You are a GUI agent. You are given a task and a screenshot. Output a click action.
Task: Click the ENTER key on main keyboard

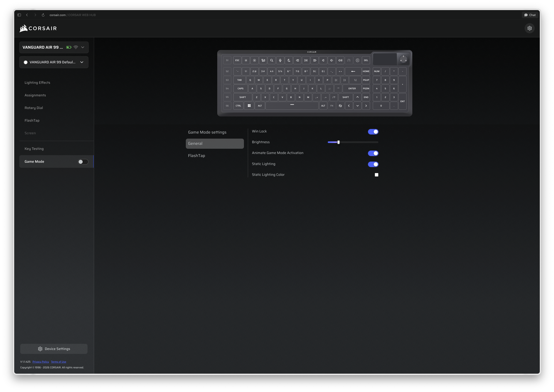352,89
